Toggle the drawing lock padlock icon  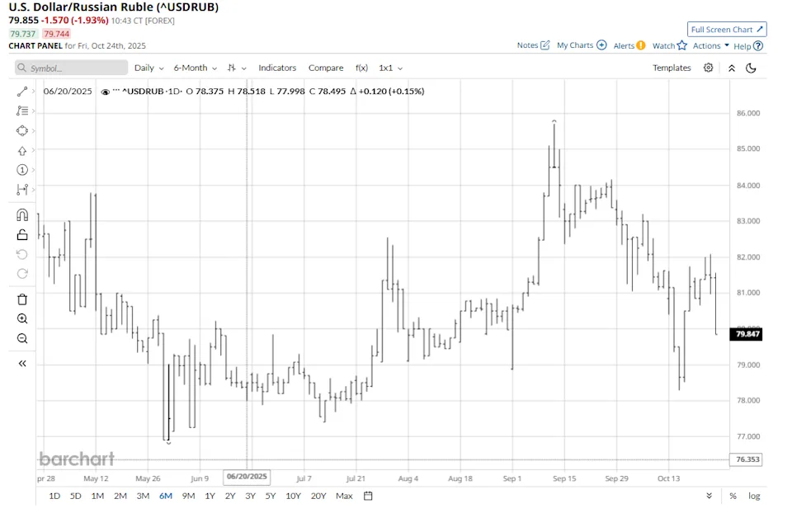pos(22,235)
